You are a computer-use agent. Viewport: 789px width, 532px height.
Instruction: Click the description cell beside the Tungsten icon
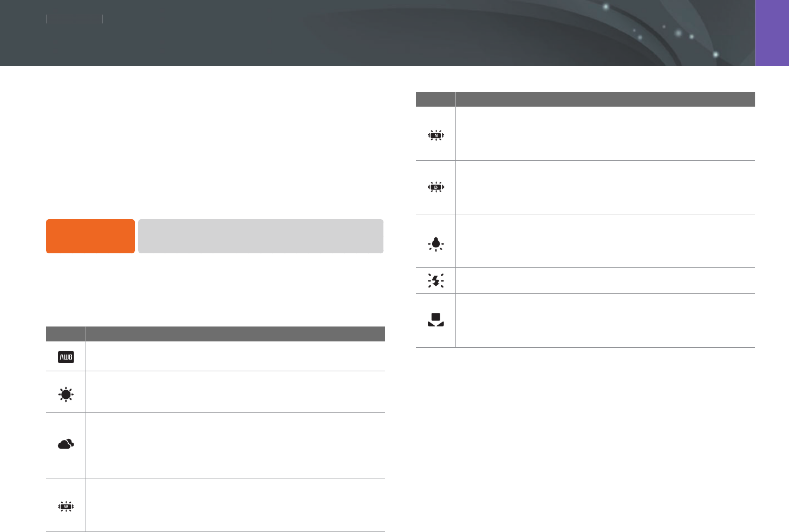pos(605,241)
